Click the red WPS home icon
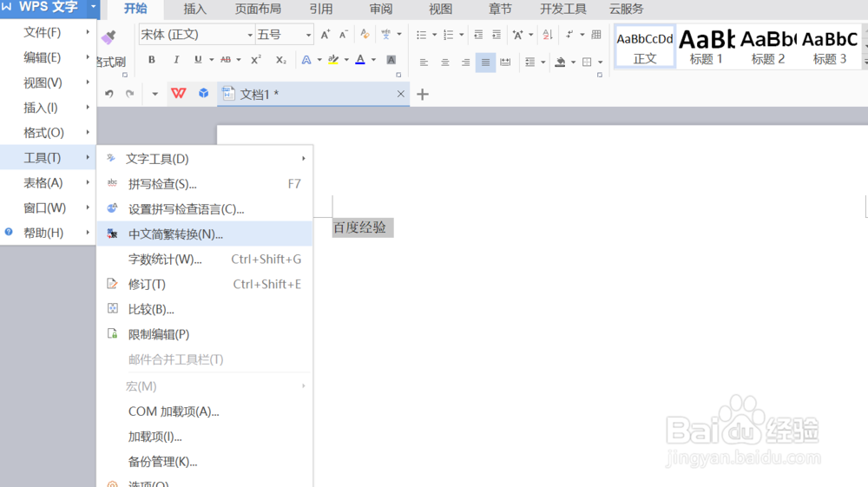This screenshot has width=868, height=487. [x=178, y=94]
